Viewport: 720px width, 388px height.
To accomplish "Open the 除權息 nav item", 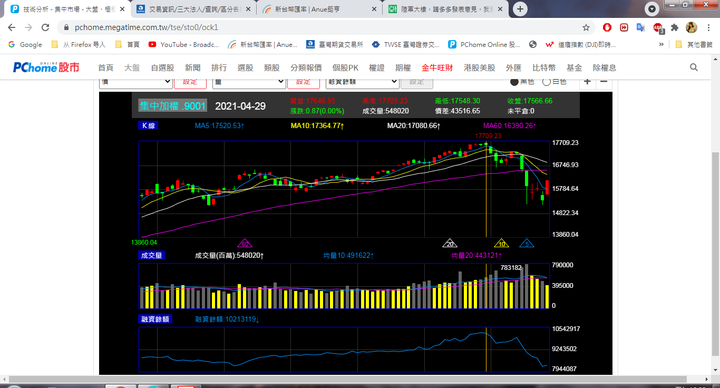I will (x=604, y=67).
